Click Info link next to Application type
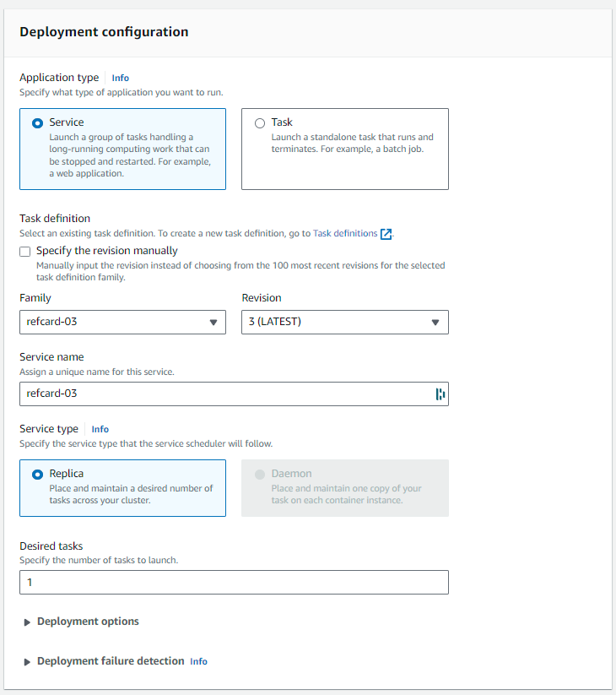The height and width of the screenshot is (695, 616). coord(121,78)
